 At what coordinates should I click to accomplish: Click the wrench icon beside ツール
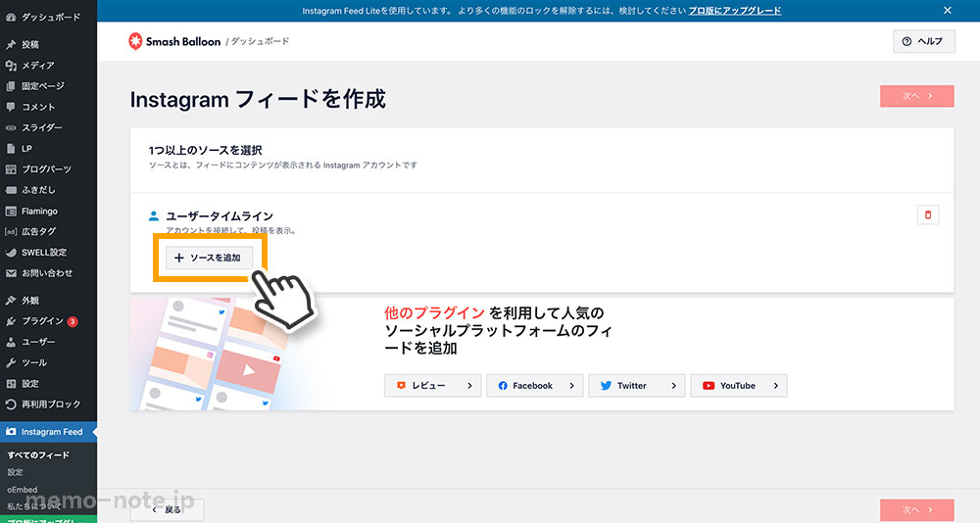point(11,362)
